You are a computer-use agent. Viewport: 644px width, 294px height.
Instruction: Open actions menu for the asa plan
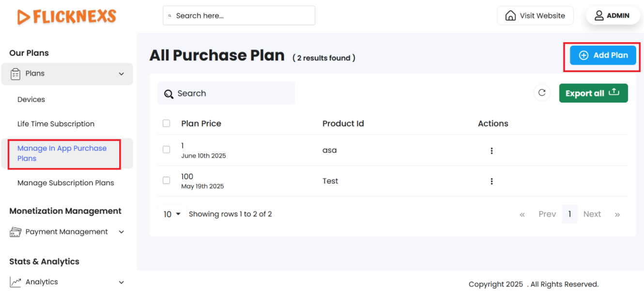(x=491, y=151)
